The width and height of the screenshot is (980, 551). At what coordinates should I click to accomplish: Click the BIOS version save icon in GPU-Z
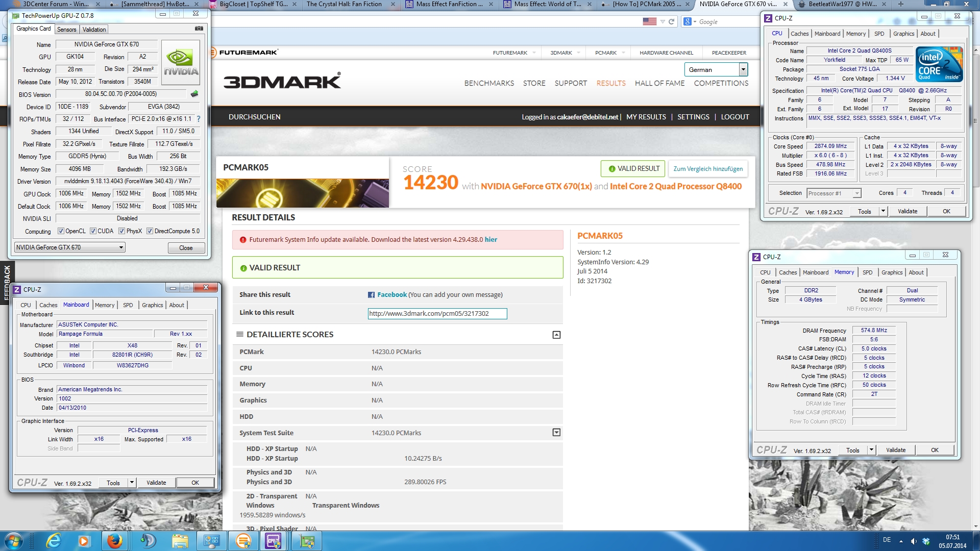(194, 94)
